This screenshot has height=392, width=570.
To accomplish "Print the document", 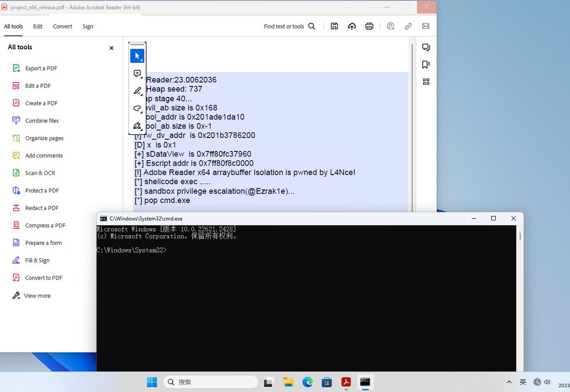I will 370,27.
